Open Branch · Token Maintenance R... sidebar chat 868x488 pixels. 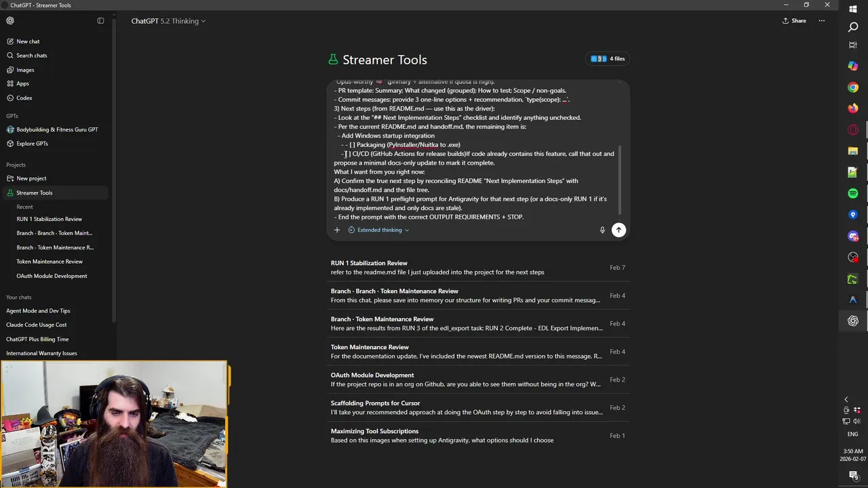[55, 247]
